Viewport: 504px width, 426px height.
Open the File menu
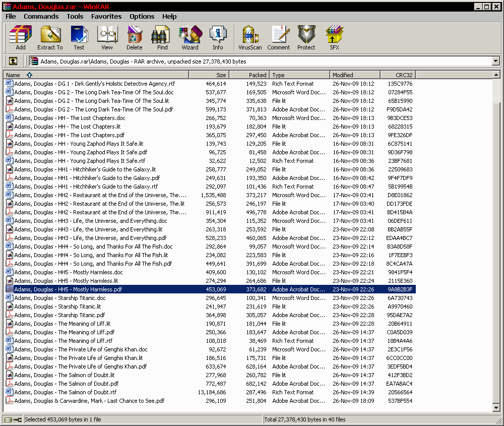point(11,17)
